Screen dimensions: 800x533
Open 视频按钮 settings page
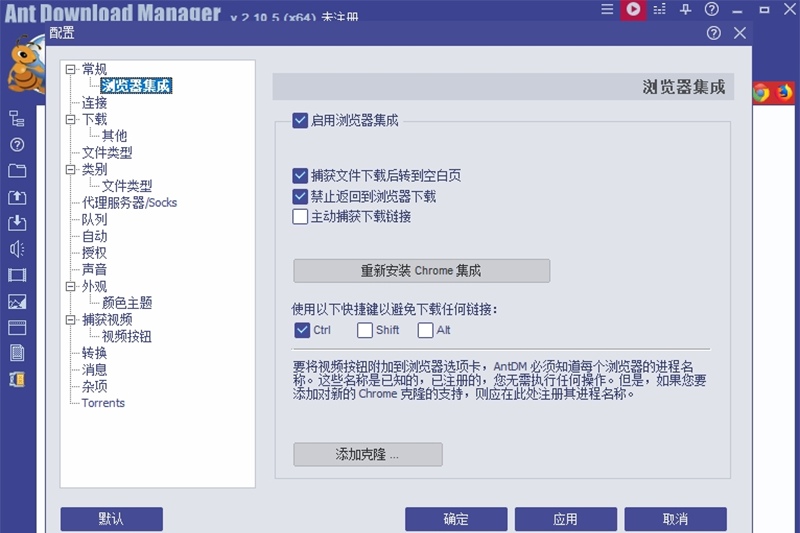(127, 336)
